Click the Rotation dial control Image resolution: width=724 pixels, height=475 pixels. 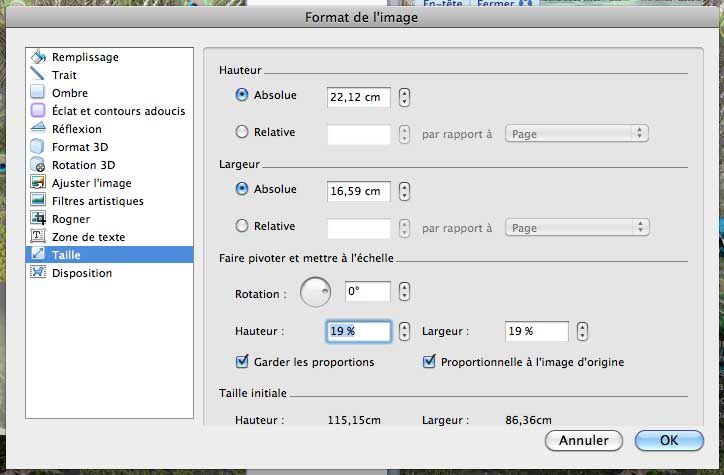316,292
